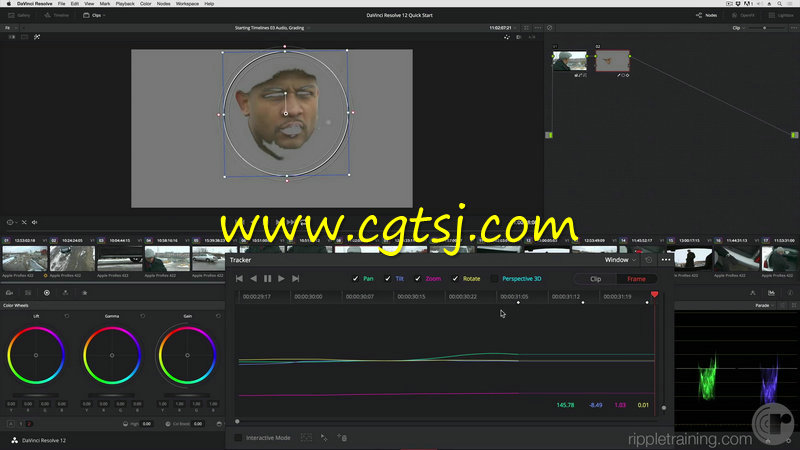800x450 pixels.
Task: Adjust the tracker graph vertical zoom handle
Action: coord(664,408)
